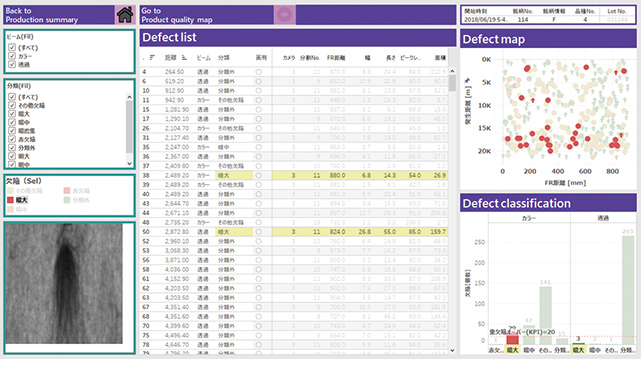Click the sort icon beside the 距離 column header

coord(184,58)
